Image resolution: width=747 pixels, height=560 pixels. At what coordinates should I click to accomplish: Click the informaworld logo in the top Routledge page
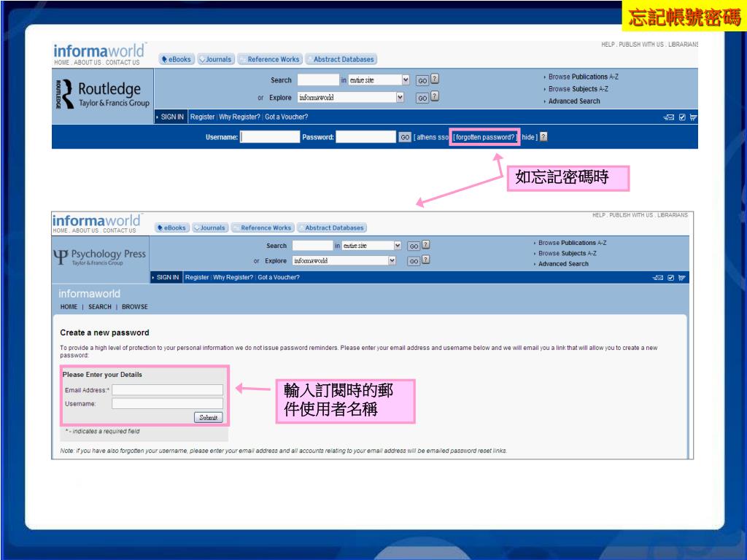(99, 50)
